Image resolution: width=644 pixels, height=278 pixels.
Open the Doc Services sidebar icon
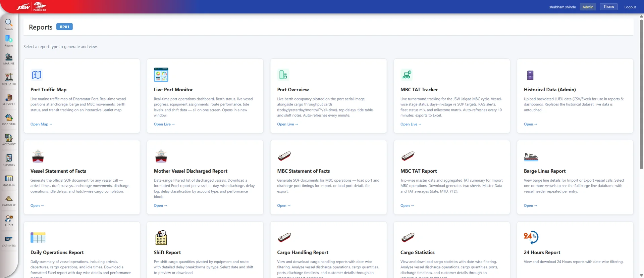pos(9,118)
